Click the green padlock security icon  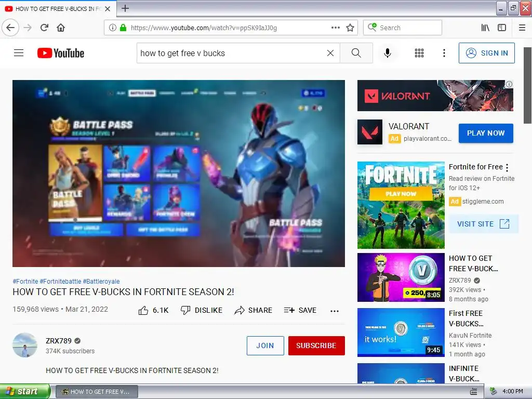pos(123,28)
